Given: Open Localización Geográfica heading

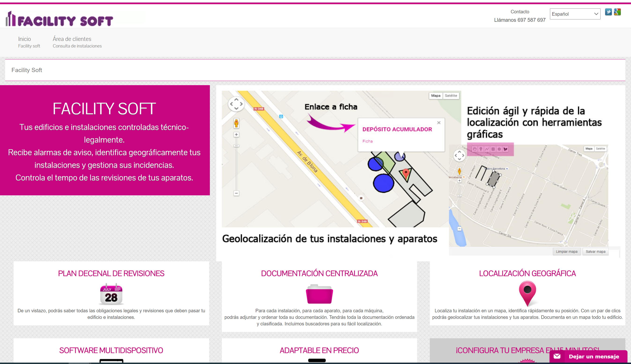Looking at the screenshot, I should point(527,273).
